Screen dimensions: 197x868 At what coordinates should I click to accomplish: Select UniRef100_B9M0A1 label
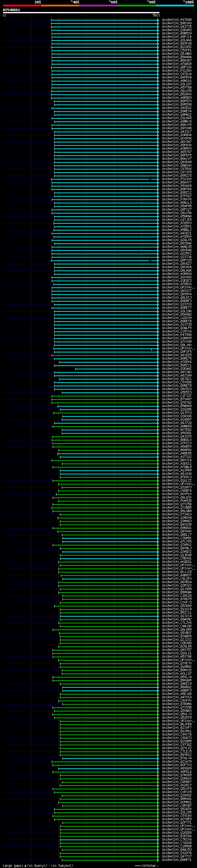pos(177,799)
